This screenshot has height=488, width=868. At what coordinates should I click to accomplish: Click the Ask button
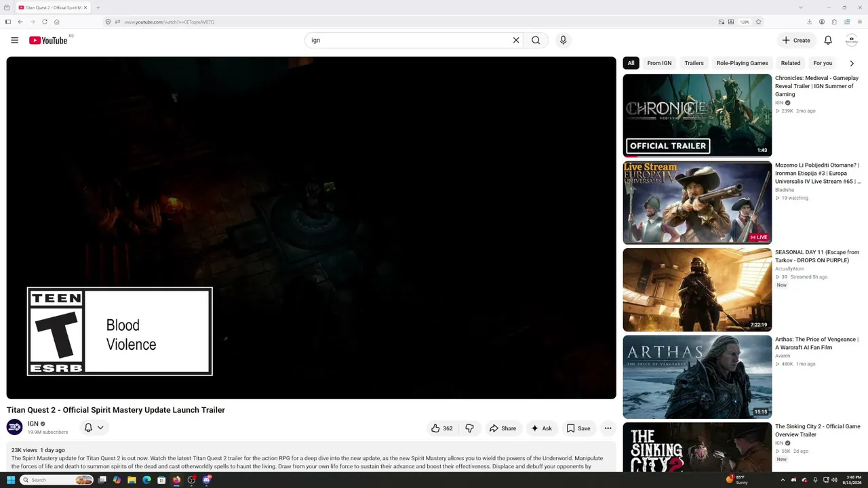(x=541, y=428)
